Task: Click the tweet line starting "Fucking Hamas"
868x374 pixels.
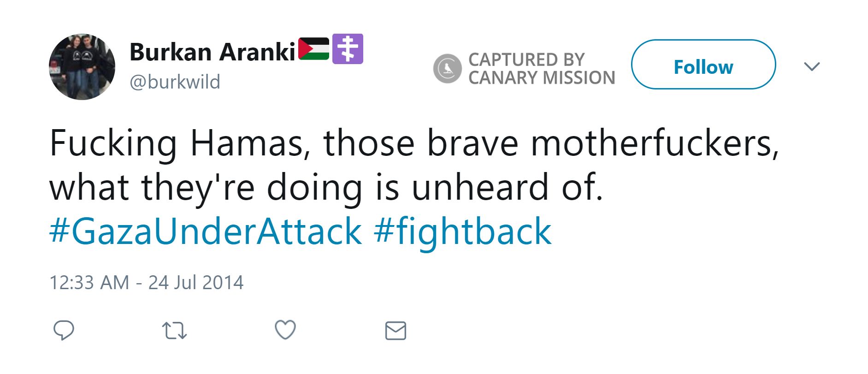Action: tap(414, 143)
